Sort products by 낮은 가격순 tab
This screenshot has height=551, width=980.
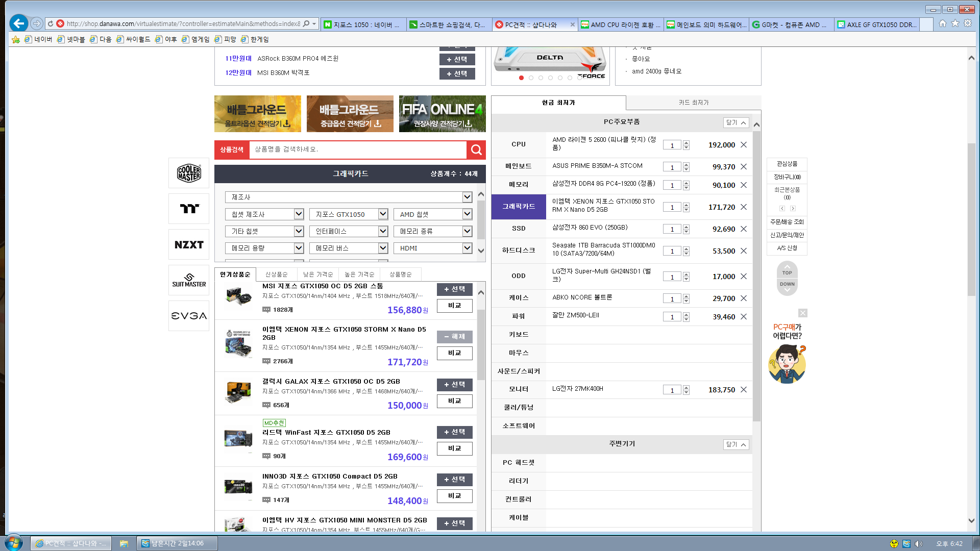pyautogui.click(x=317, y=274)
